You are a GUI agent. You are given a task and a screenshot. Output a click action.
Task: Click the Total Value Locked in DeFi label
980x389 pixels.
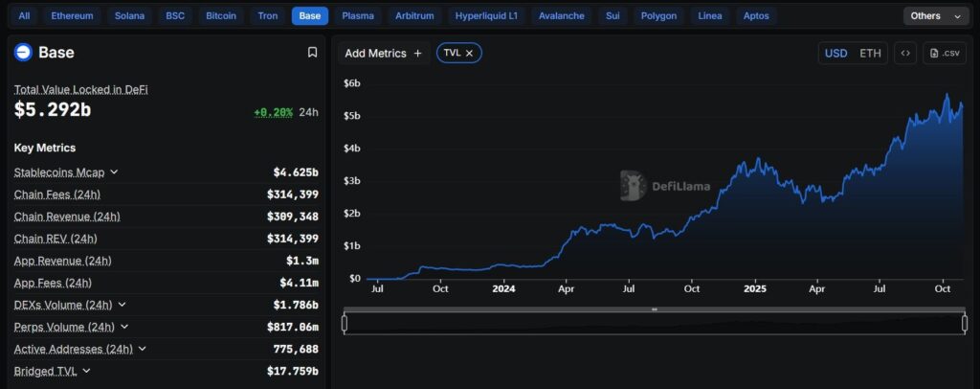click(x=80, y=89)
